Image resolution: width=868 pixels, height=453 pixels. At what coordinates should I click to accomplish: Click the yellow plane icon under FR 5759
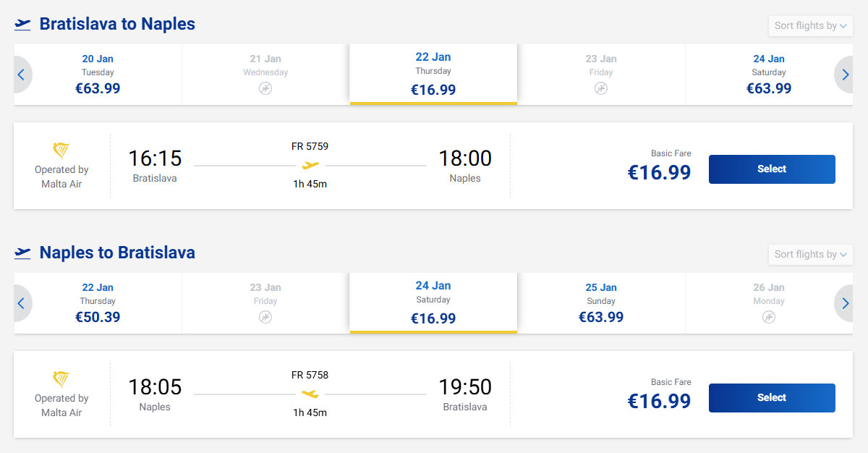pos(310,165)
